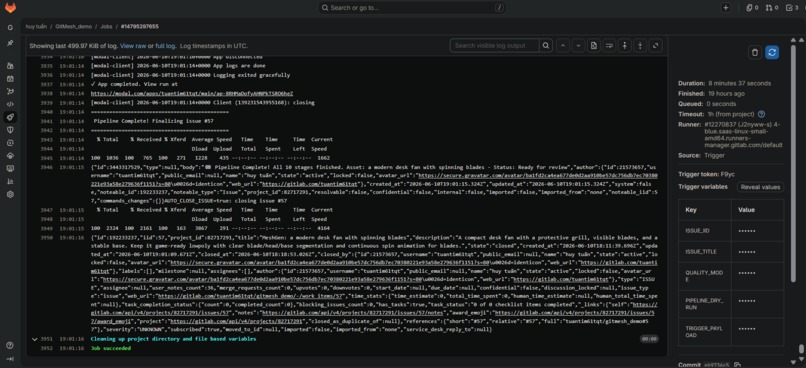Open the modal.com app run URL in log
The width and height of the screenshot is (806, 368).
(192, 94)
